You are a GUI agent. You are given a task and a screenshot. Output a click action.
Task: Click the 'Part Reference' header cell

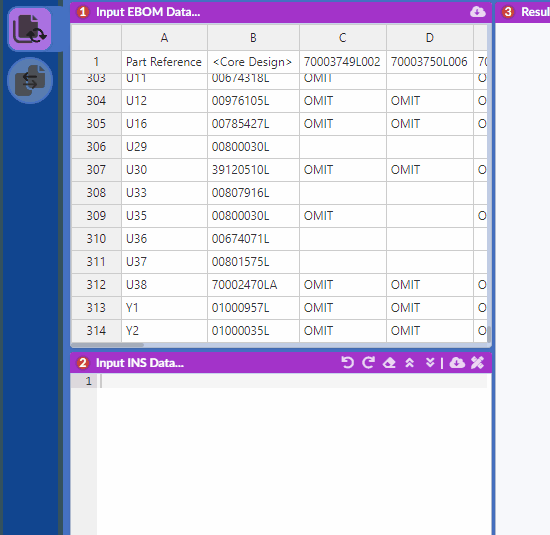164,62
